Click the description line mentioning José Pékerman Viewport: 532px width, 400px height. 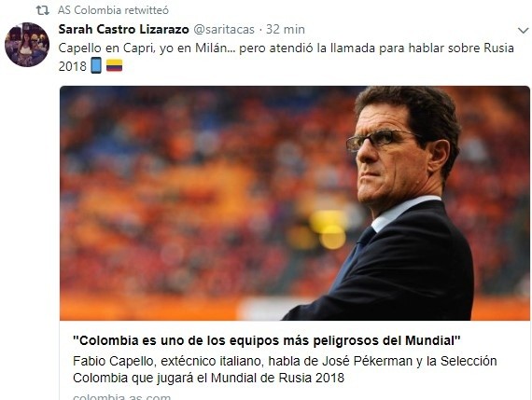tap(285, 362)
